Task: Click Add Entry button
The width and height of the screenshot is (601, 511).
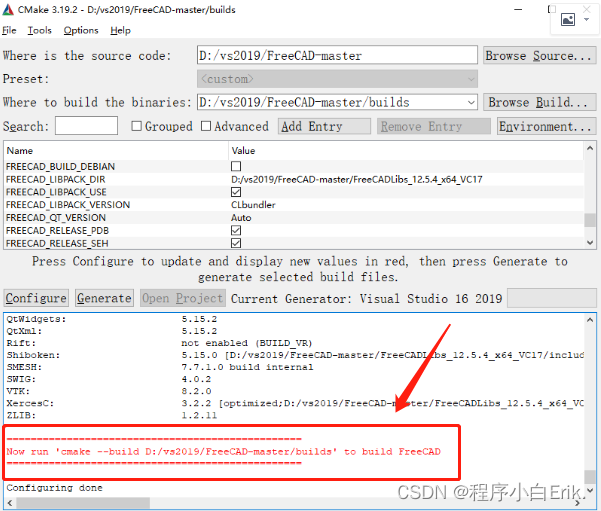Action: pos(324,126)
